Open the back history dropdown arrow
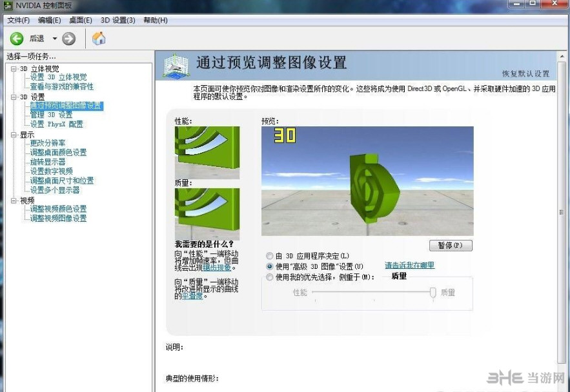Screen dimensions: 570x392 click(54, 39)
